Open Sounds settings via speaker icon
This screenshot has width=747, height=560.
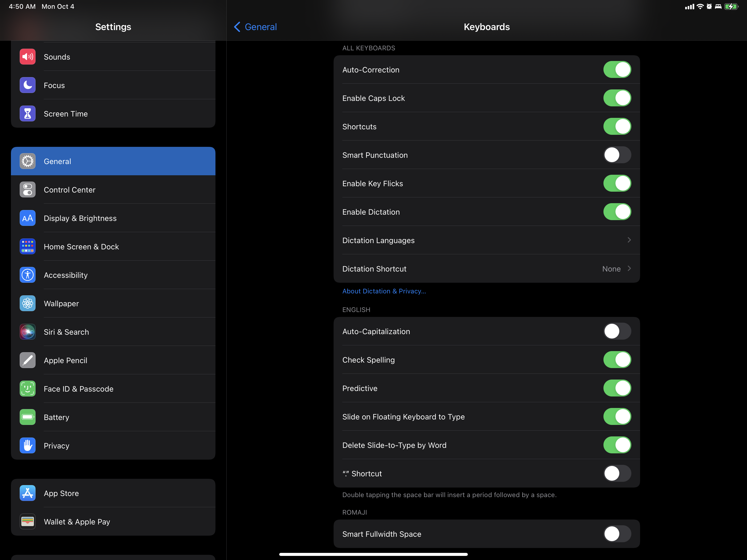pos(27,57)
